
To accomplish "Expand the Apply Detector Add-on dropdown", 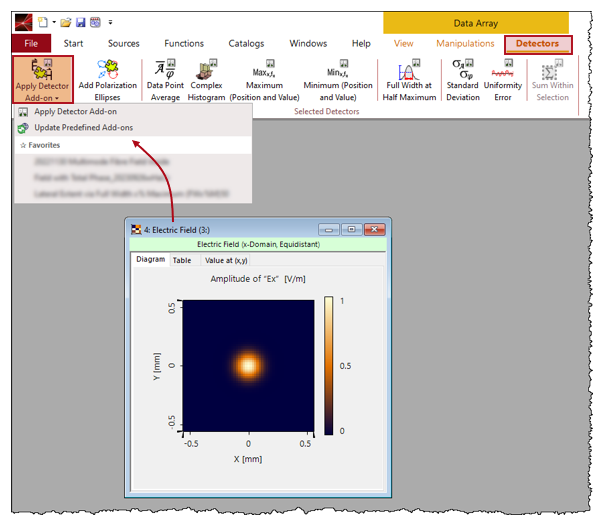I will pos(43,79).
